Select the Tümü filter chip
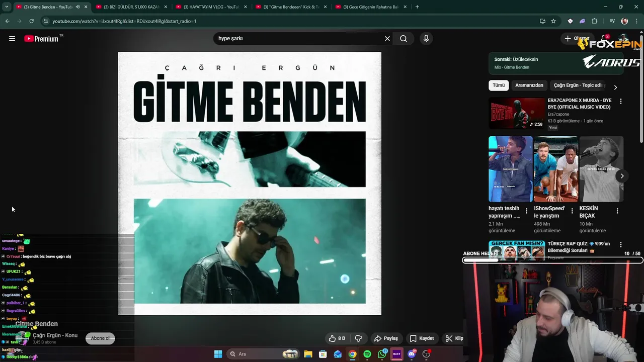 pos(499,85)
